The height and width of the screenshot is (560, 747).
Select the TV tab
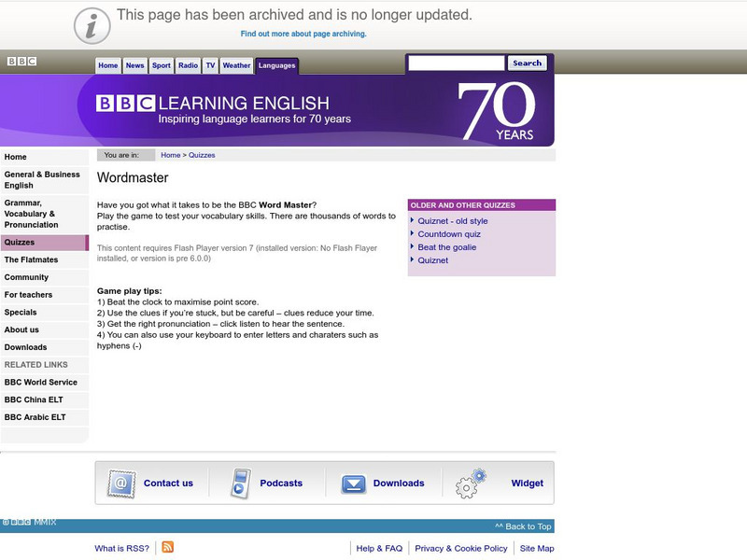tap(211, 65)
